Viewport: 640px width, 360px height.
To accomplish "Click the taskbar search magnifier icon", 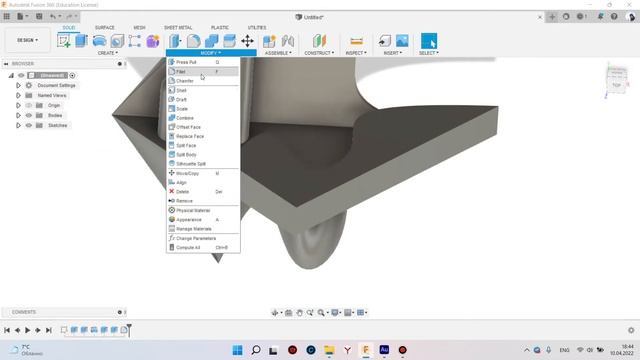I will coord(256,350).
